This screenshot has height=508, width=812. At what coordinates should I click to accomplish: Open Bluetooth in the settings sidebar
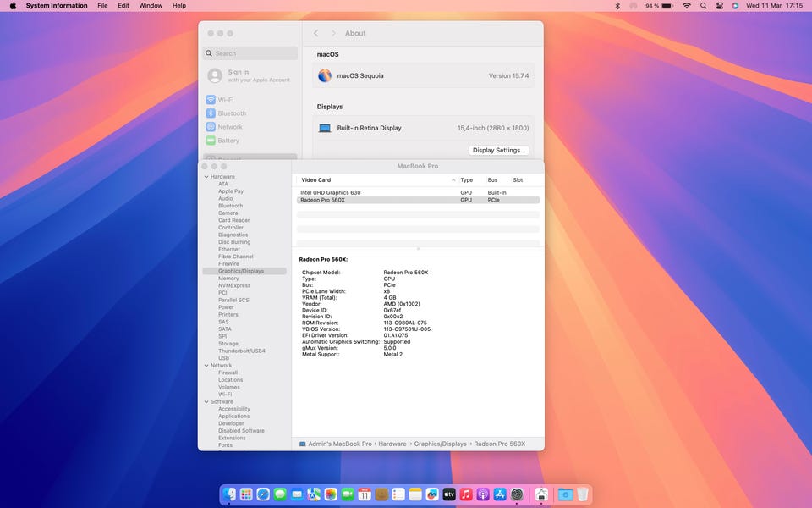point(232,113)
